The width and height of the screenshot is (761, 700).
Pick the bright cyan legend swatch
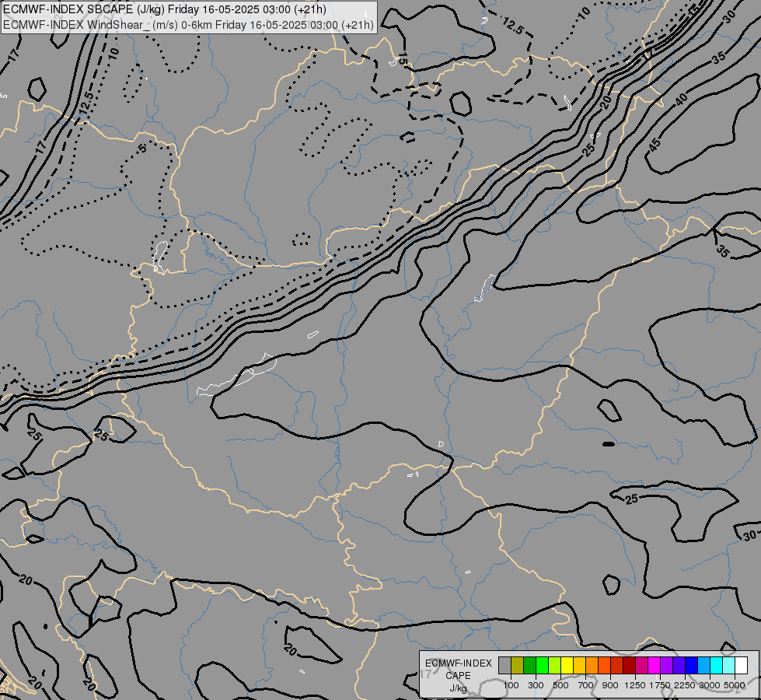(x=716, y=666)
